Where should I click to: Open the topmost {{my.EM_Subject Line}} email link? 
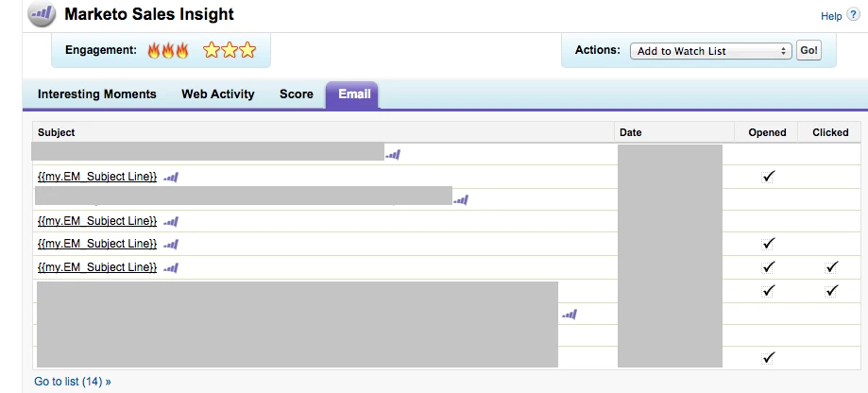[97, 177]
